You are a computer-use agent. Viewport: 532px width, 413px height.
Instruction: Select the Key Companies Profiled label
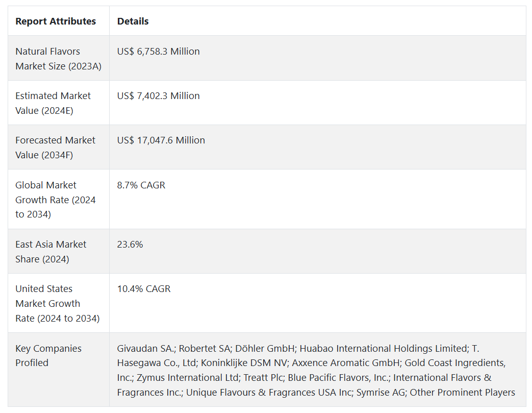pos(48,356)
